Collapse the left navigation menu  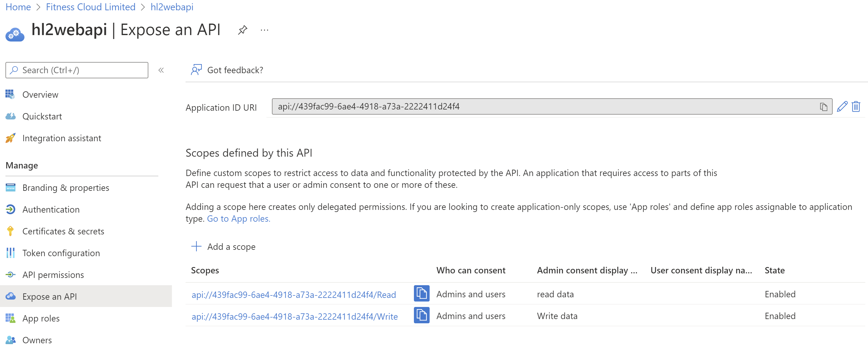coord(161,70)
